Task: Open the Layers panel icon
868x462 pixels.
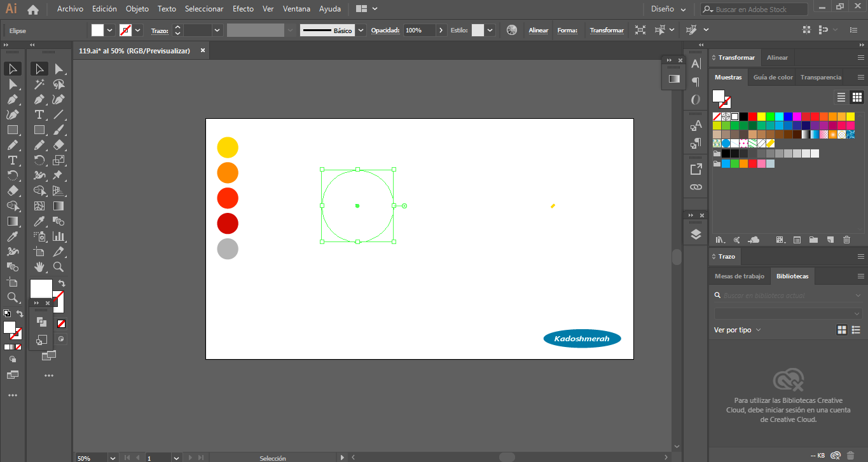Action: click(x=696, y=234)
